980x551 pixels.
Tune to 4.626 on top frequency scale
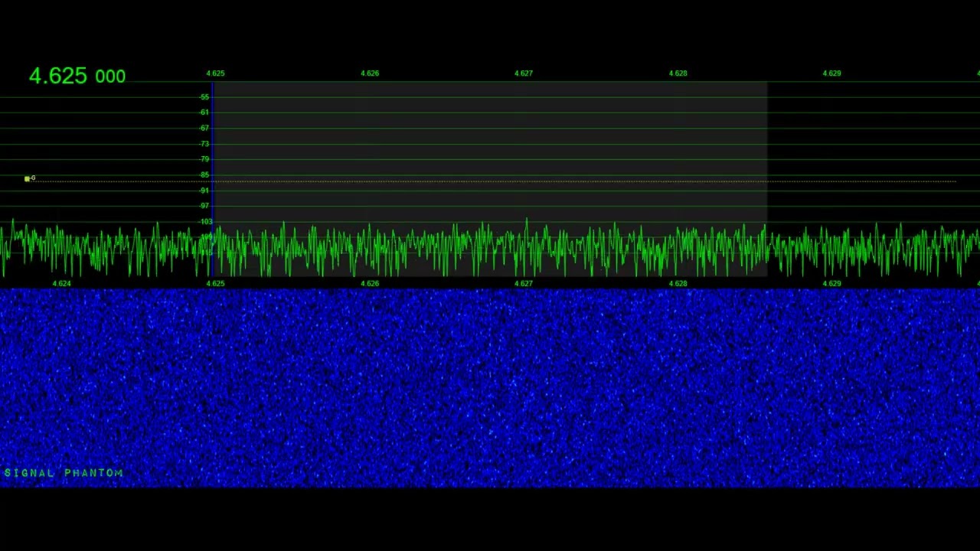click(x=370, y=73)
